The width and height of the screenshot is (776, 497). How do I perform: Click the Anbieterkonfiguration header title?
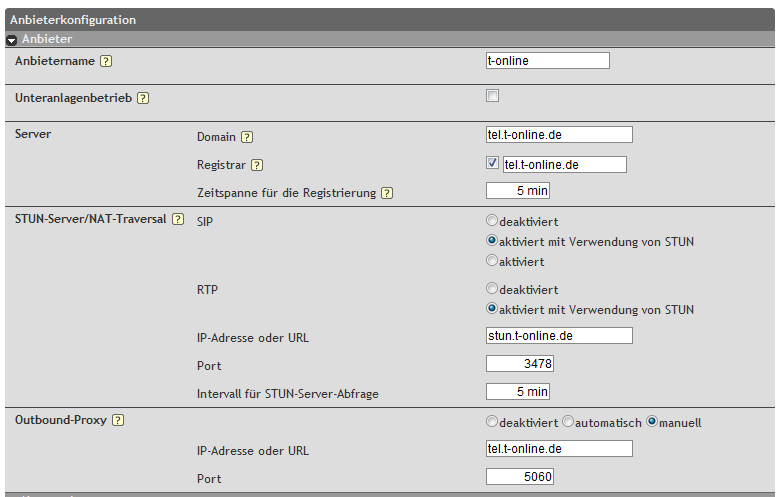pyautogui.click(x=73, y=20)
